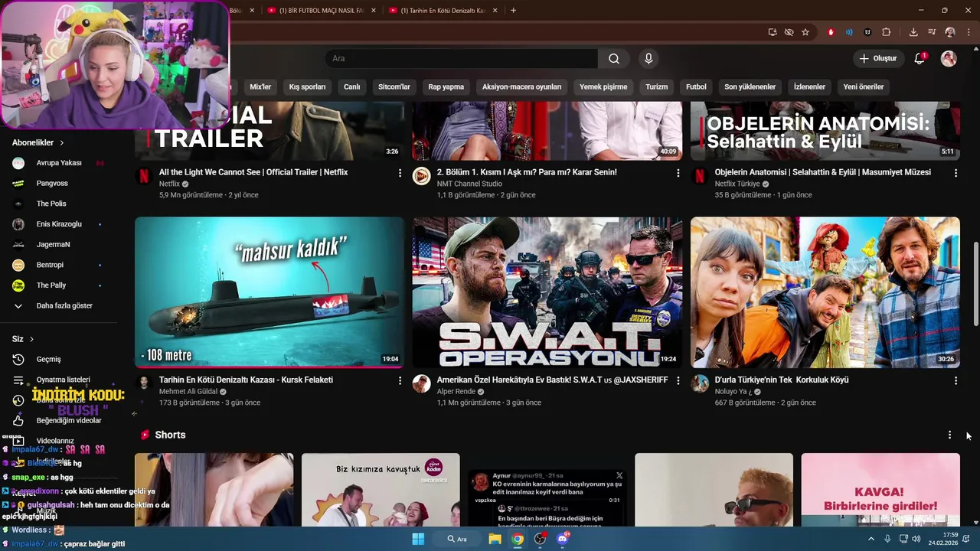The image size is (980, 551).
Task: Switch to Tarihin En Kötü Denizaltı browser tab
Action: [x=443, y=11]
